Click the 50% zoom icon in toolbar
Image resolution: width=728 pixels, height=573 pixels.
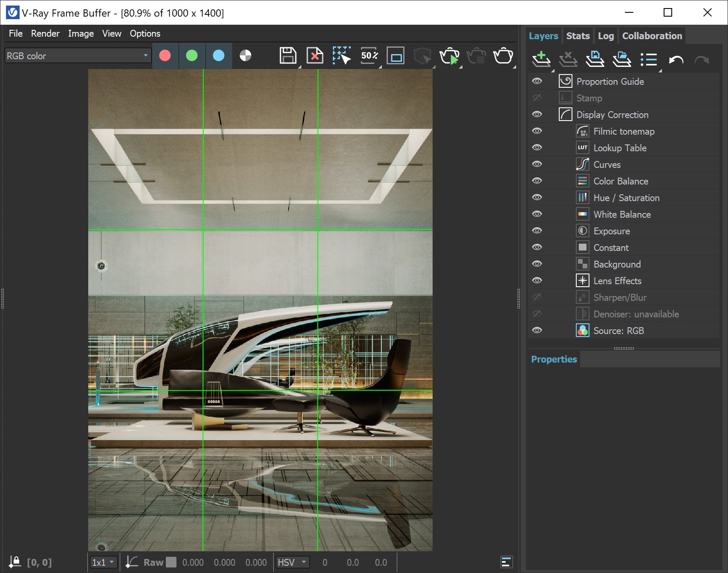click(x=369, y=55)
